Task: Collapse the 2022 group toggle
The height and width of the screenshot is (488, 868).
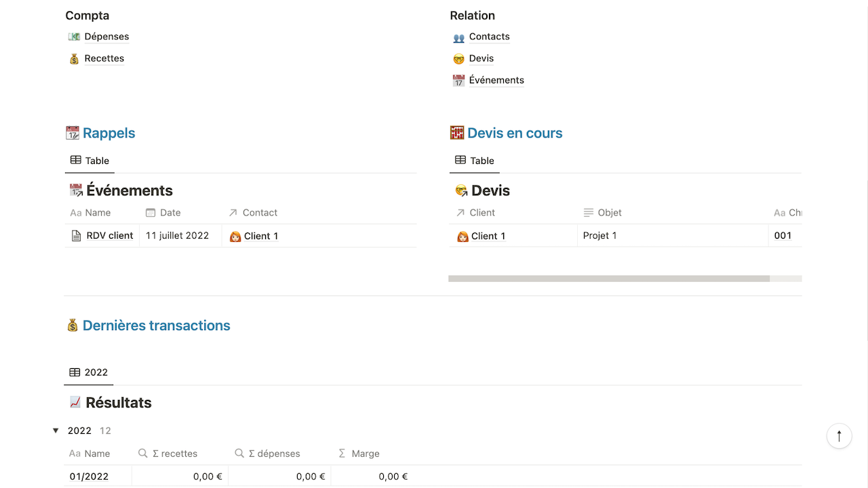Action: coord(56,431)
